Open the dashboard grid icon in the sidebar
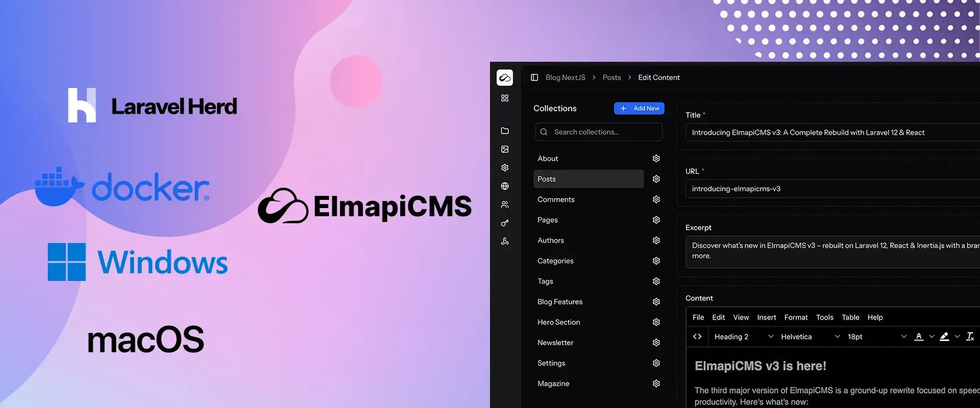Image resolution: width=980 pixels, height=408 pixels. tap(505, 98)
